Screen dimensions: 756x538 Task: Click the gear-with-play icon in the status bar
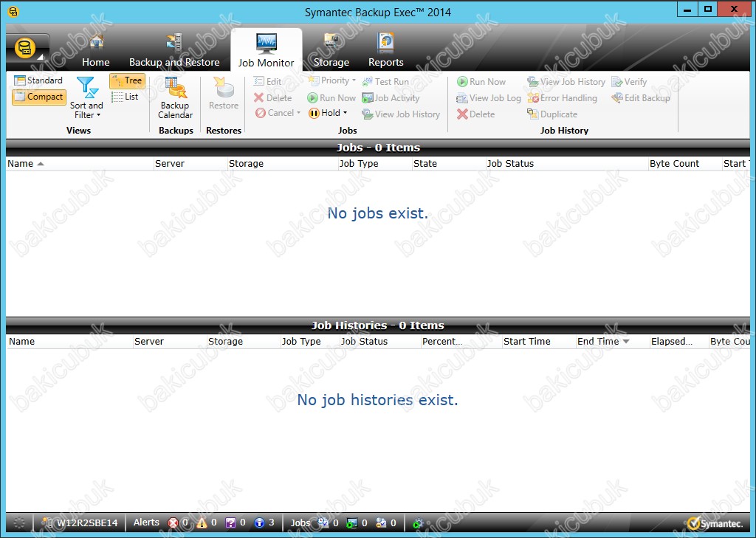pos(418,523)
